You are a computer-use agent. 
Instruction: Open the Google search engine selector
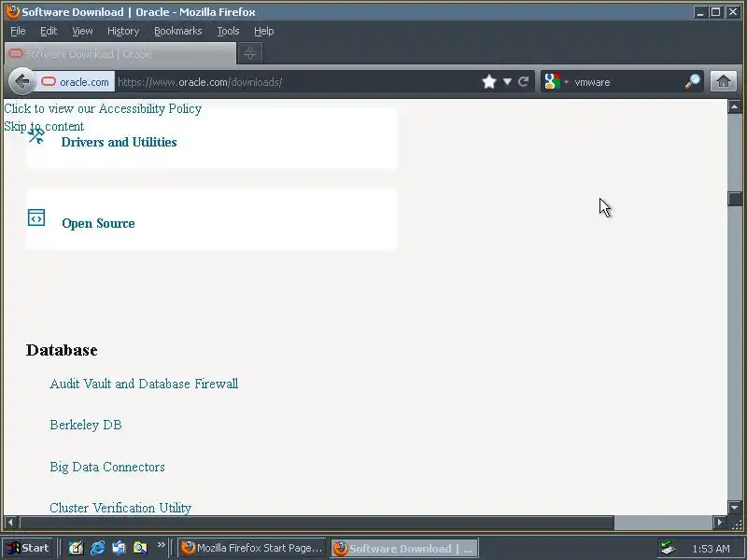point(556,82)
